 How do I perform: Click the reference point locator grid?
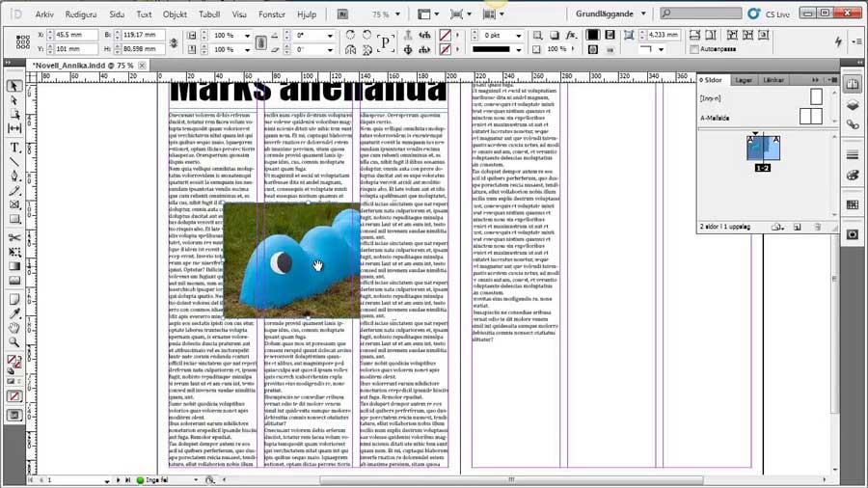[x=23, y=42]
